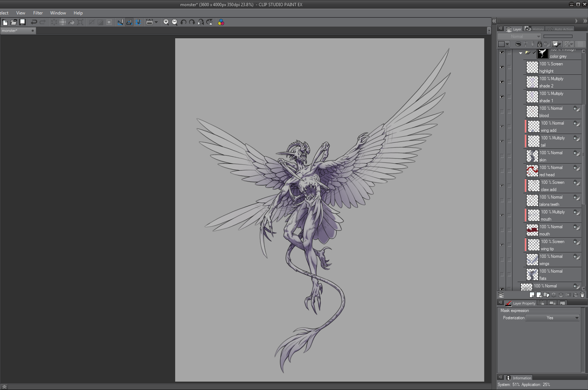Add a new raster layer
The image size is (588, 390).
(x=532, y=295)
